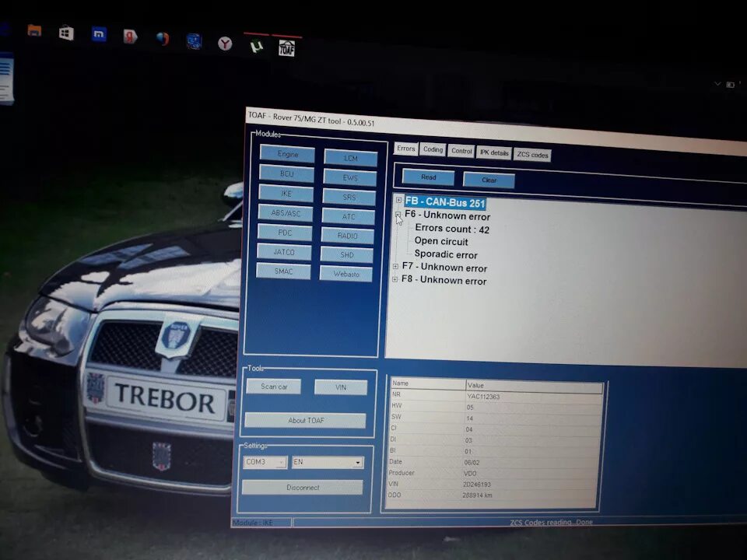Screen dimensions: 747x560
Task: Open the blue app icon beside Firefox
Action: tap(194, 41)
